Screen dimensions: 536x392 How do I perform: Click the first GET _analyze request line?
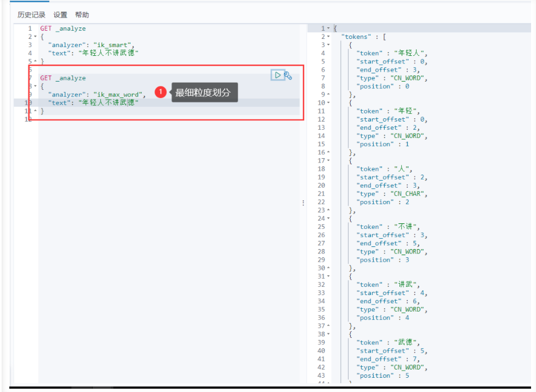(x=63, y=28)
